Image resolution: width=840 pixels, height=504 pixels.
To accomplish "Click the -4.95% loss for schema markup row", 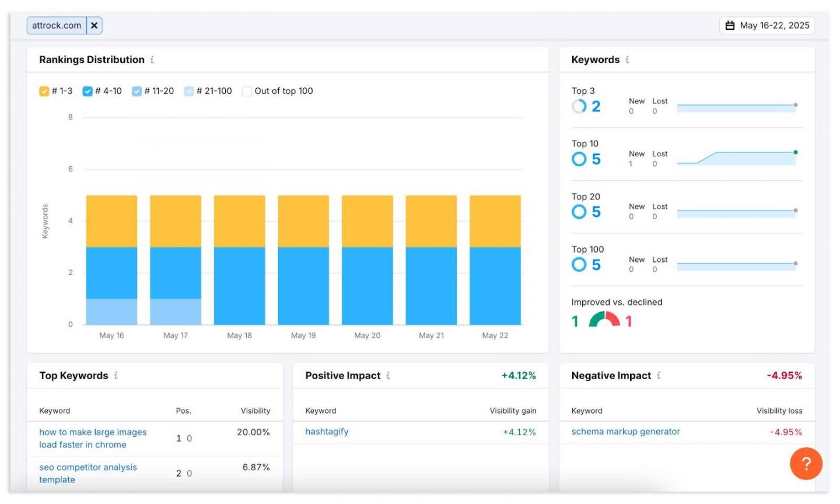I will tap(786, 432).
